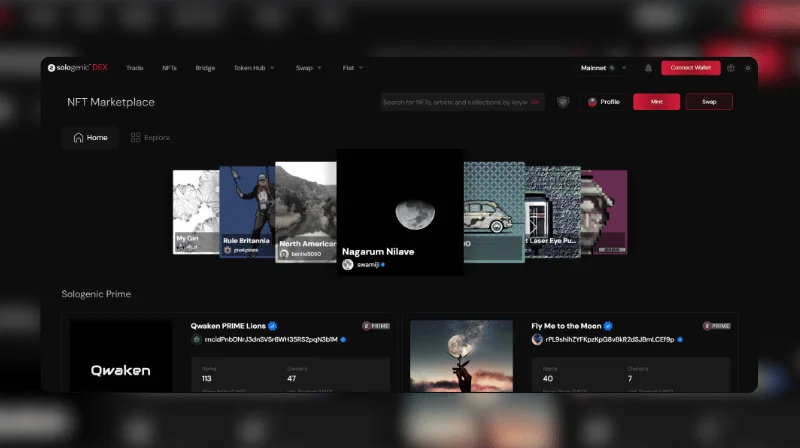
Task: Open the Bridge menu item
Action: click(205, 68)
